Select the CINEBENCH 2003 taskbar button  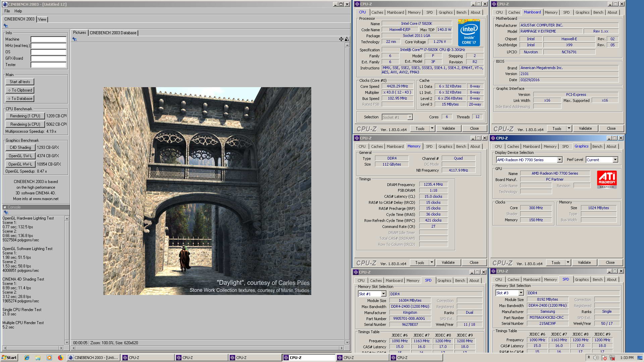pyautogui.click(x=94, y=358)
